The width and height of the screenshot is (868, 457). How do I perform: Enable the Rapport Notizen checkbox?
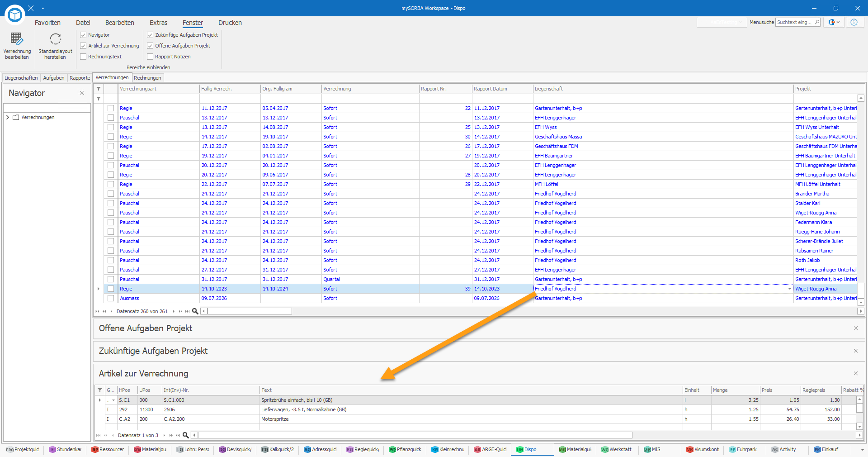(x=150, y=57)
